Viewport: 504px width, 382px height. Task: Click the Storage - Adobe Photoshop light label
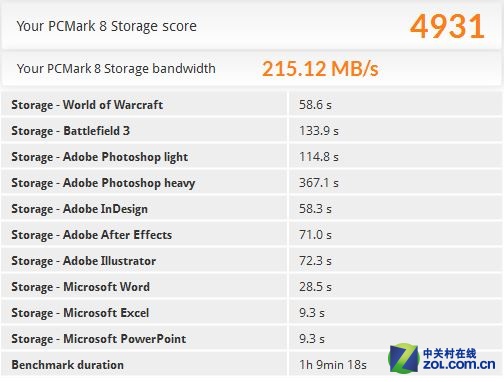[x=100, y=157]
